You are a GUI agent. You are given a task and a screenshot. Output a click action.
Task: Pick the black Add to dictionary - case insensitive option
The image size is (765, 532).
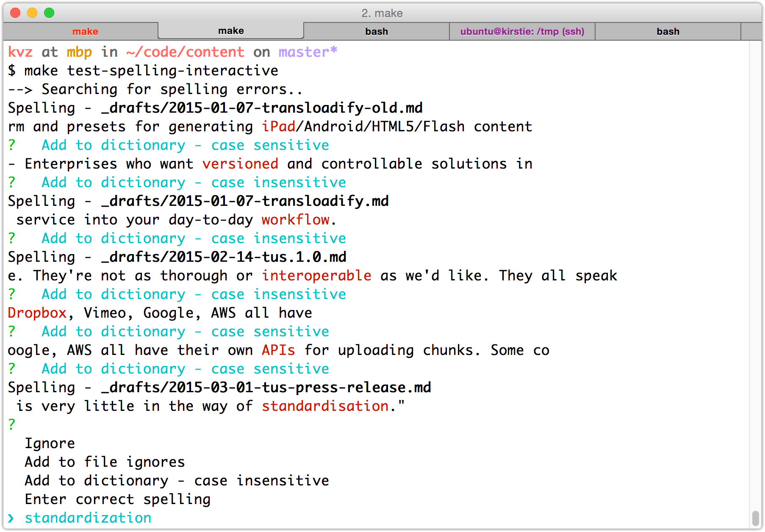(x=177, y=480)
